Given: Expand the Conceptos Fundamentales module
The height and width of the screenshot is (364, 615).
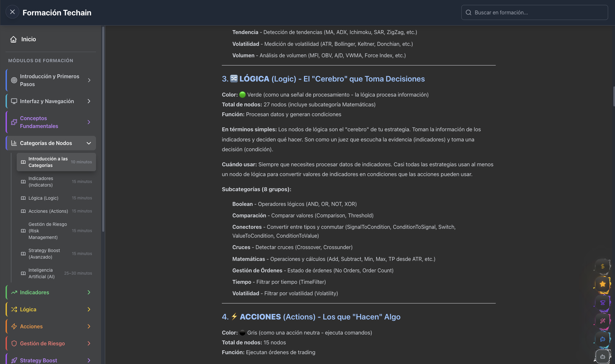Looking at the screenshot, I should point(89,122).
